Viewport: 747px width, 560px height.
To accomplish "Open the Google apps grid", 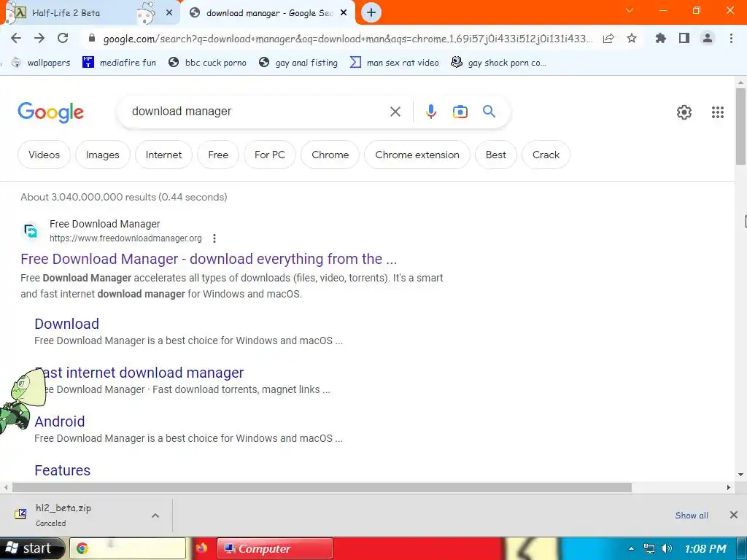I will click(x=718, y=112).
